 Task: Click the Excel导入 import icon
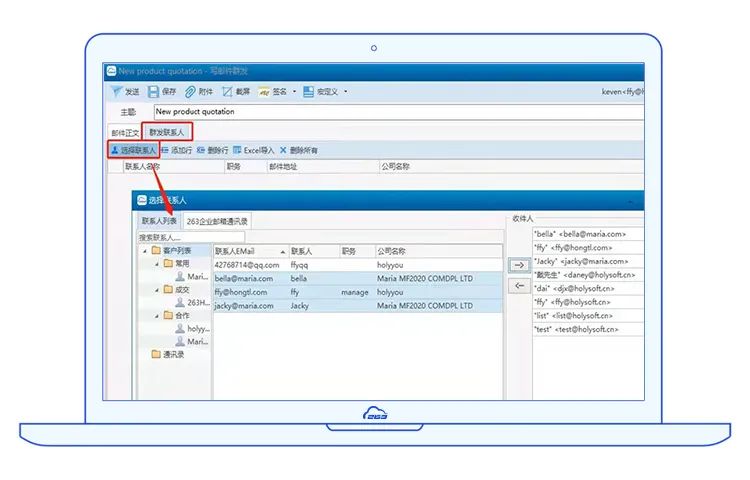pyautogui.click(x=237, y=150)
